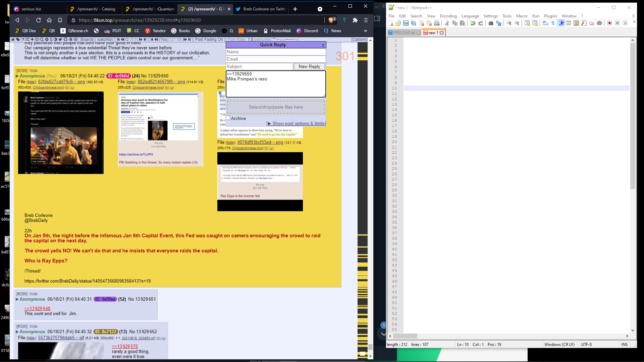Click the Start Recording macro icon
The height and width of the screenshot is (362, 644).
[x=609, y=23]
